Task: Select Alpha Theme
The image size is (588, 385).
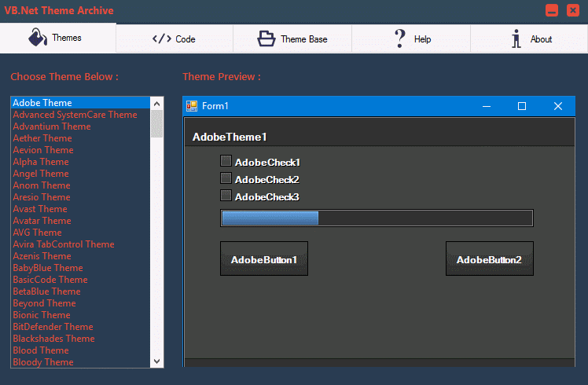Action: coord(81,162)
